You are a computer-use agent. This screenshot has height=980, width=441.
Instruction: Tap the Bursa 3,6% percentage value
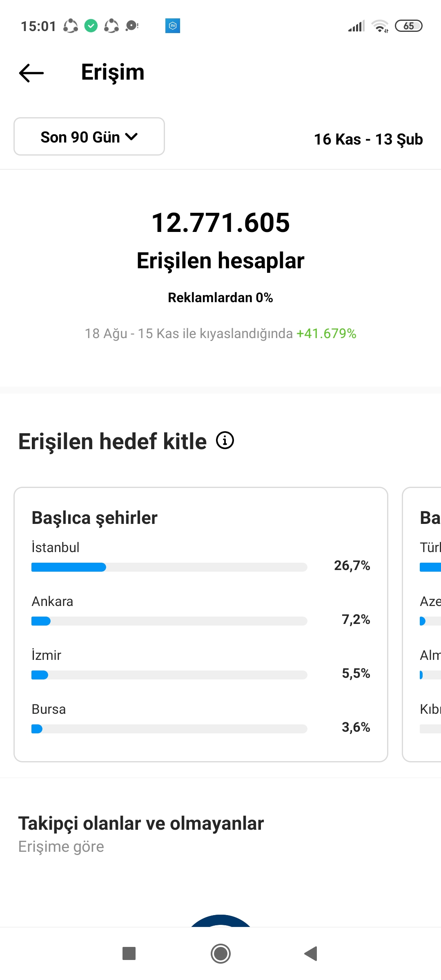pos(356,727)
